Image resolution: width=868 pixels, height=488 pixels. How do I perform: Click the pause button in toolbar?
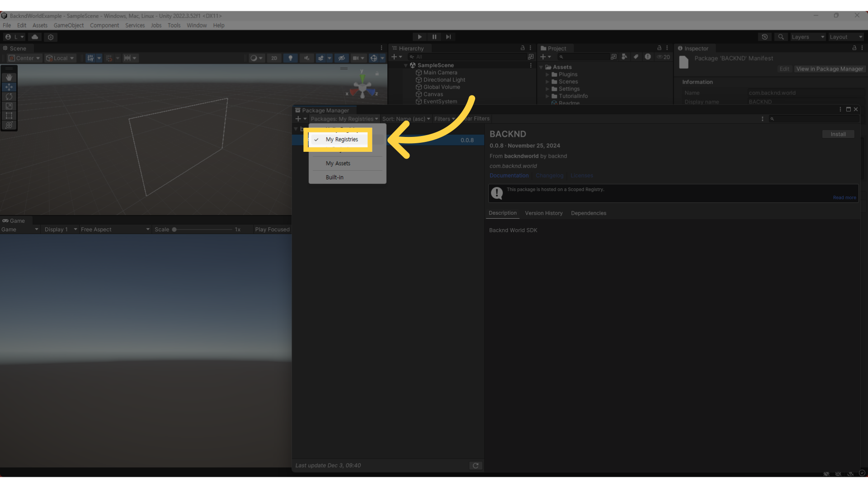pyautogui.click(x=434, y=37)
